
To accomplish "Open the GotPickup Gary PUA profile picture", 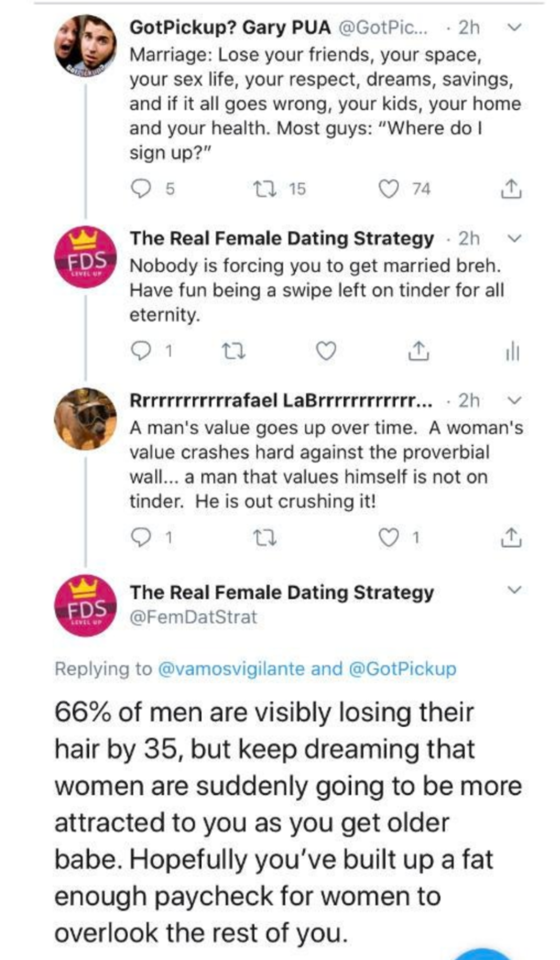I will coord(85,45).
